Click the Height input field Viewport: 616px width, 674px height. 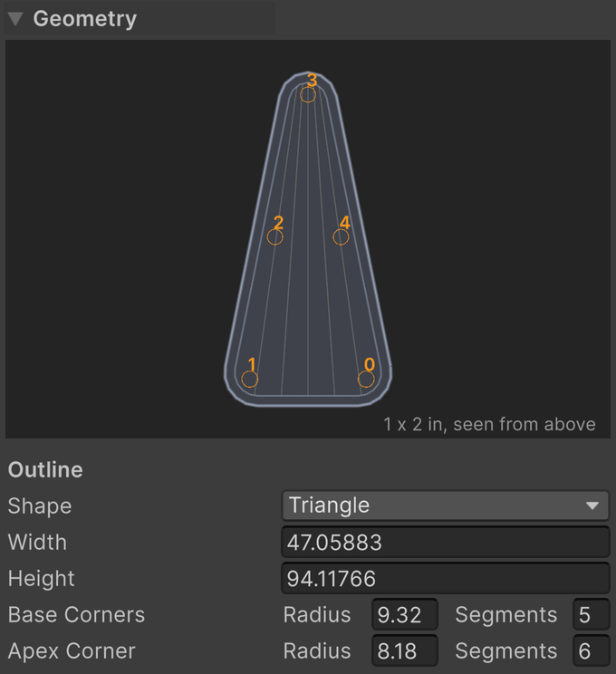tap(446, 578)
